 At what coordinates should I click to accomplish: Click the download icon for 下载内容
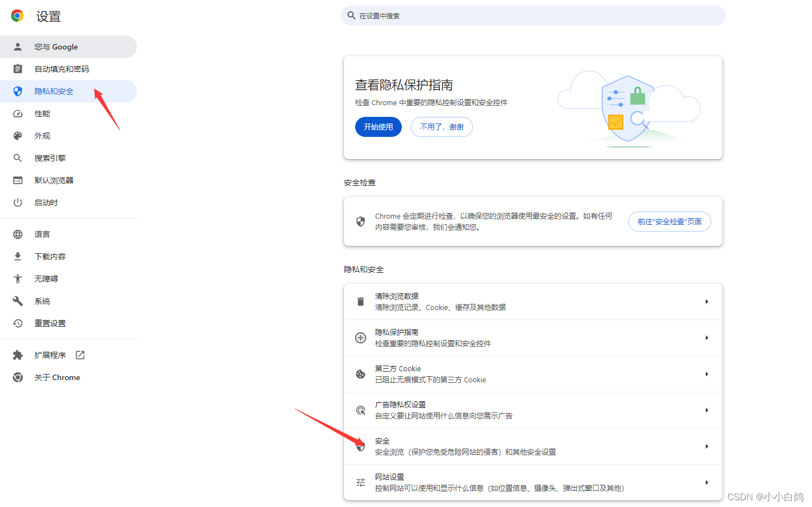18,257
